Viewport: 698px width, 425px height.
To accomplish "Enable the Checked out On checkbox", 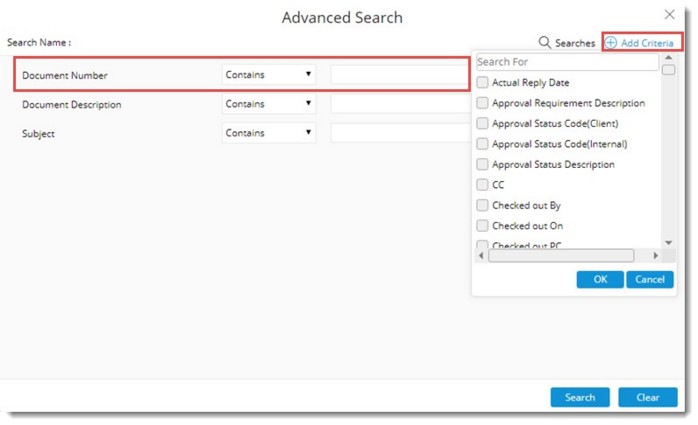I will tap(483, 226).
